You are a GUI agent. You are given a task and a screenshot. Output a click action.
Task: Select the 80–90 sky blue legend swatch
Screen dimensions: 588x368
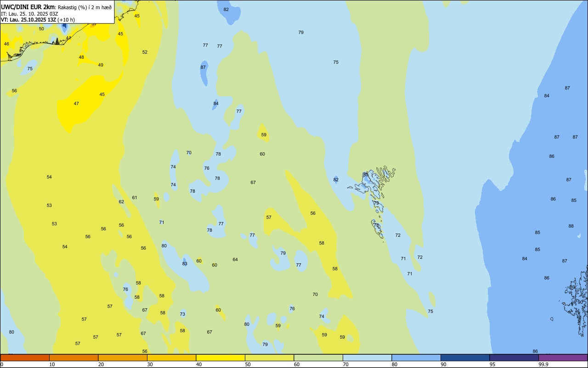416,357
